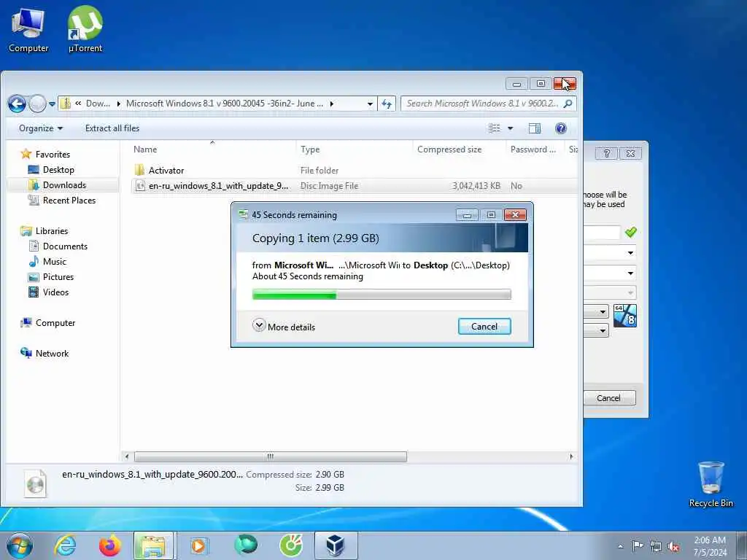Click the Dow... breadcrumb in address bar
This screenshot has width=747, height=560.
click(98, 104)
